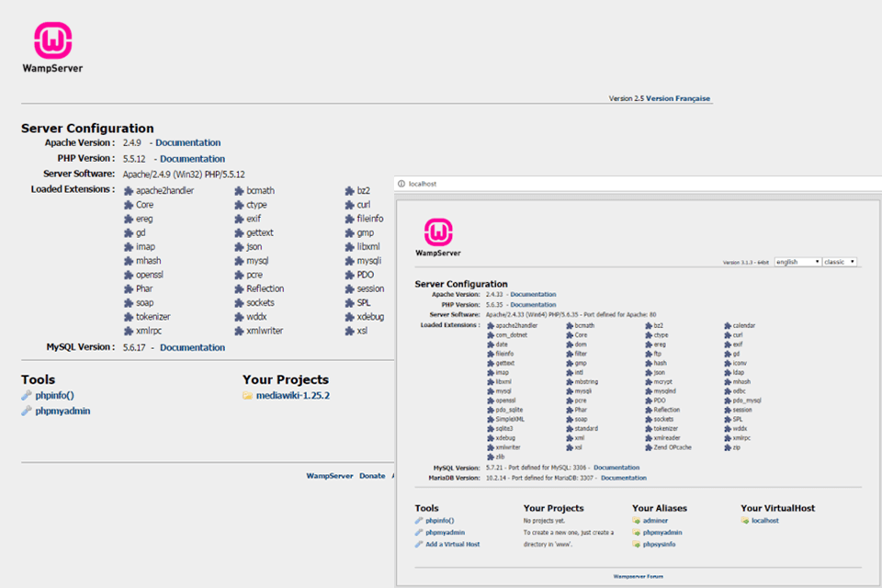The image size is (882, 588).
Task: Open Apache 2.4.9 Documentation link
Action: click(x=187, y=143)
